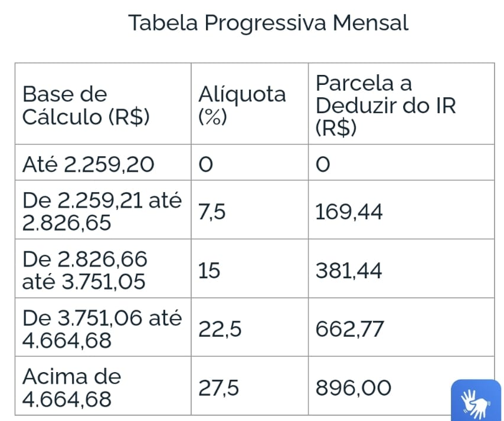Click the 169,44 deduction value

coord(349,212)
